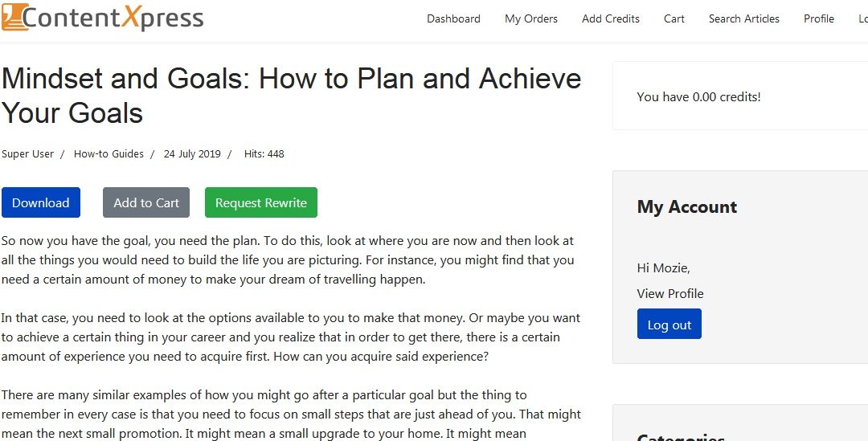Click the 24 July 2019 date
Image resolution: width=868 pixels, height=441 pixels.
click(x=192, y=153)
